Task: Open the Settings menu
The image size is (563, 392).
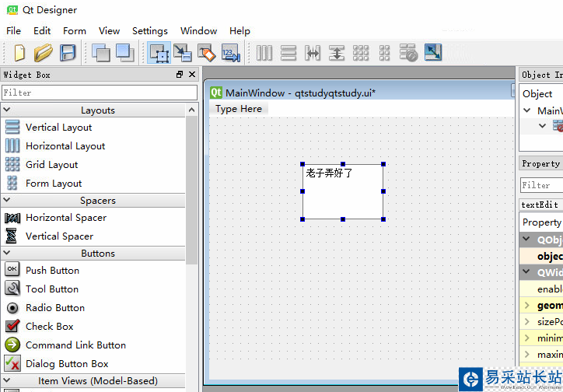Action: click(x=150, y=31)
